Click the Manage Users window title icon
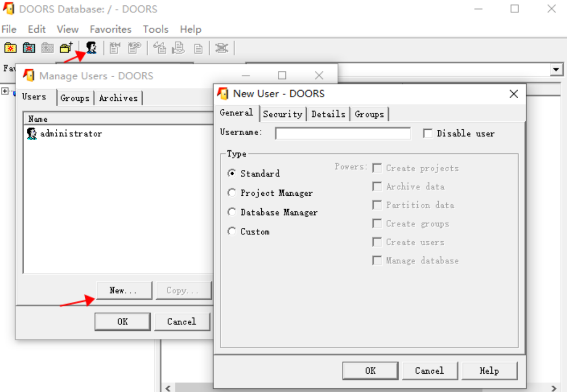The width and height of the screenshot is (567, 392). (x=28, y=76)
